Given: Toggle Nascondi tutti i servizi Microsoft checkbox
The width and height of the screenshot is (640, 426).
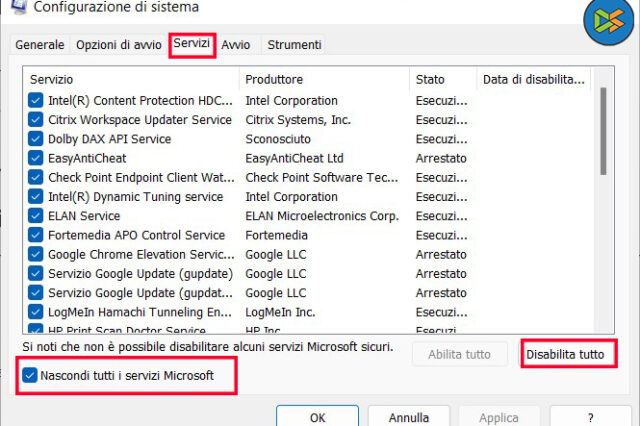Looking at the screenshot, I should (29, 376).
